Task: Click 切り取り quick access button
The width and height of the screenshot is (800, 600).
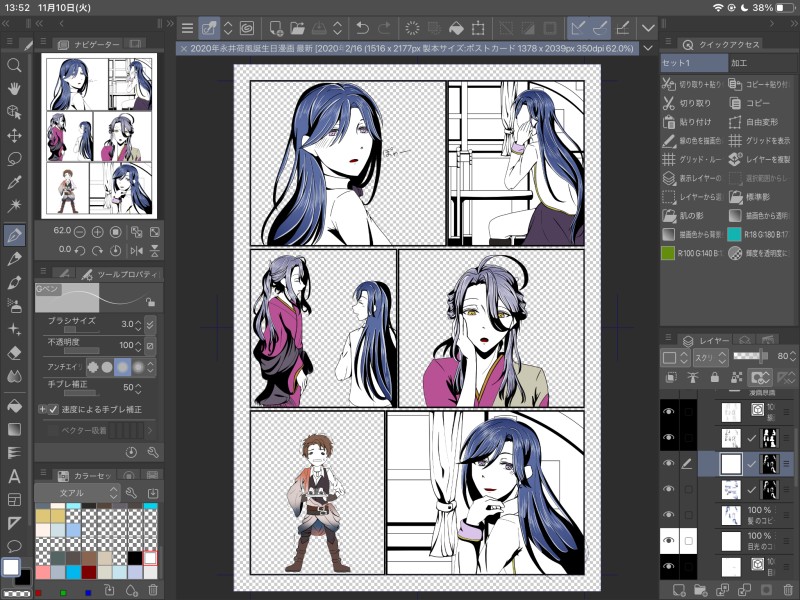Action: point(687,103)
